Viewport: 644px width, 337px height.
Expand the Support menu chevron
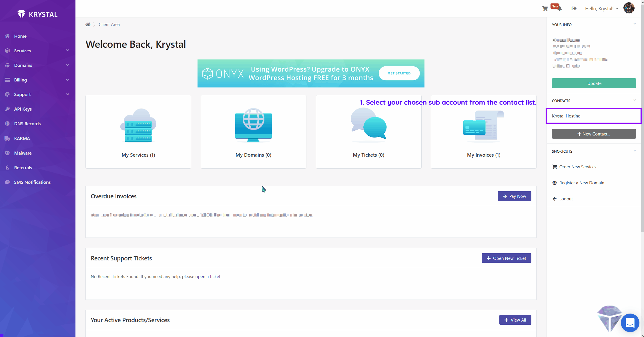(x=67, y=94)
